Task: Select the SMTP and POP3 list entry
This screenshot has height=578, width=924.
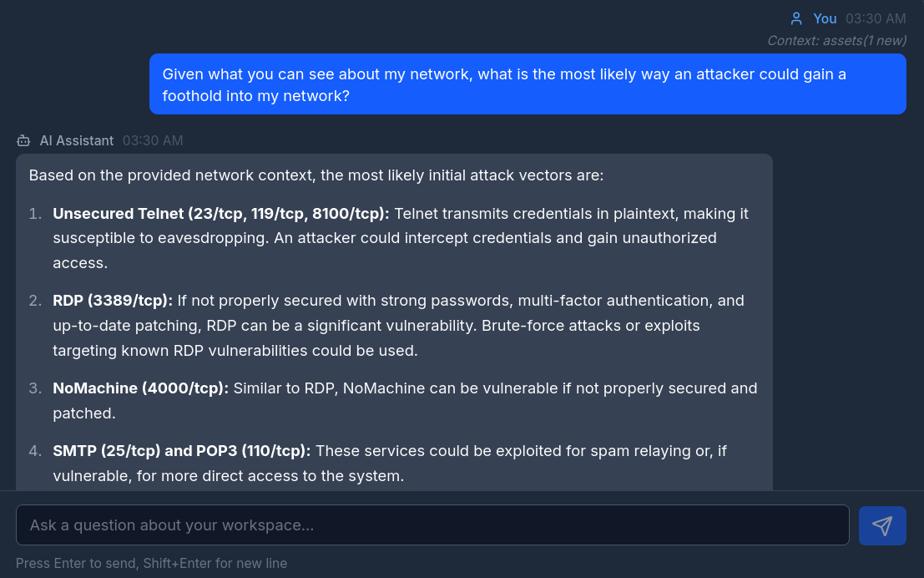Action: (389, 463)
